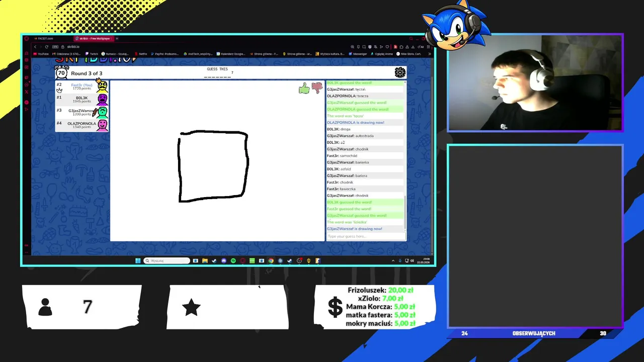
Task: Select player row Fast3r (You)
Action: pyautogui.click(x=82, y=86)
